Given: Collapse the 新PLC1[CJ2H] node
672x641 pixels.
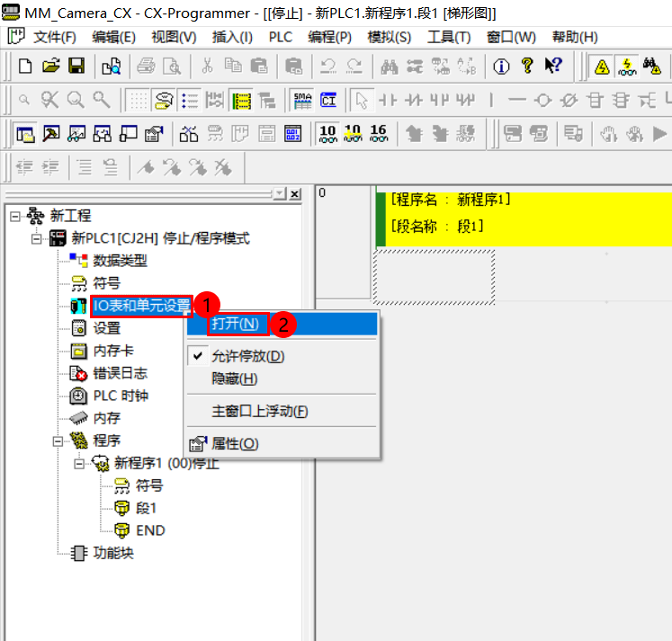Looking at the screenshot, I should [x=37, y=238].
